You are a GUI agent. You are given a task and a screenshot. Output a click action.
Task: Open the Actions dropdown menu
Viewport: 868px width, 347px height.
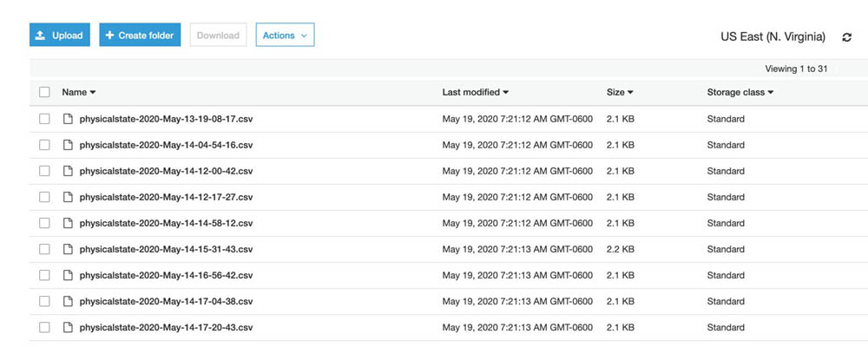[285, 35]
